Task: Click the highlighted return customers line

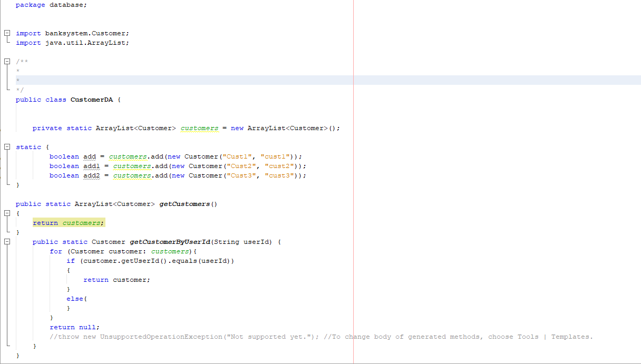Action: pos(67,222)
